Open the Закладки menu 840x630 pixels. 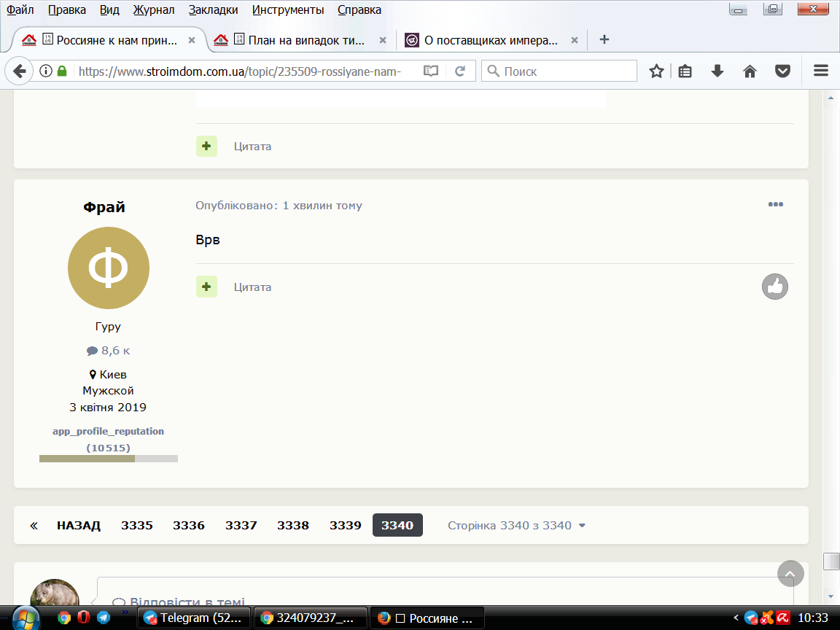coord(213,9)
